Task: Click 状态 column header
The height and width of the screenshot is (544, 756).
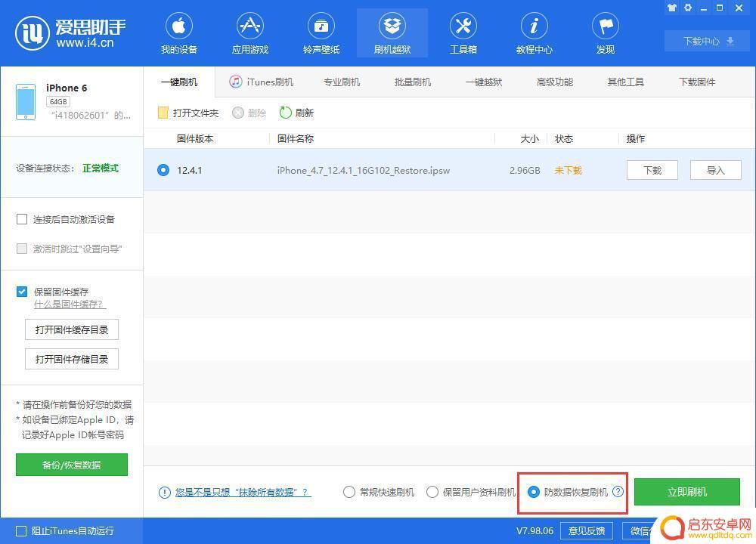Action: (x=564, y=139)
